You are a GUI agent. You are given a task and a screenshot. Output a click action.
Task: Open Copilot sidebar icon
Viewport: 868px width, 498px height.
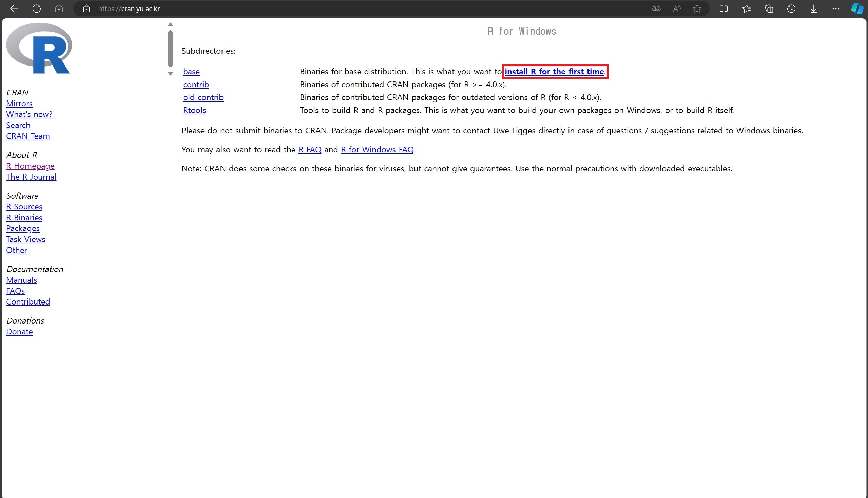tap(857, 8)
